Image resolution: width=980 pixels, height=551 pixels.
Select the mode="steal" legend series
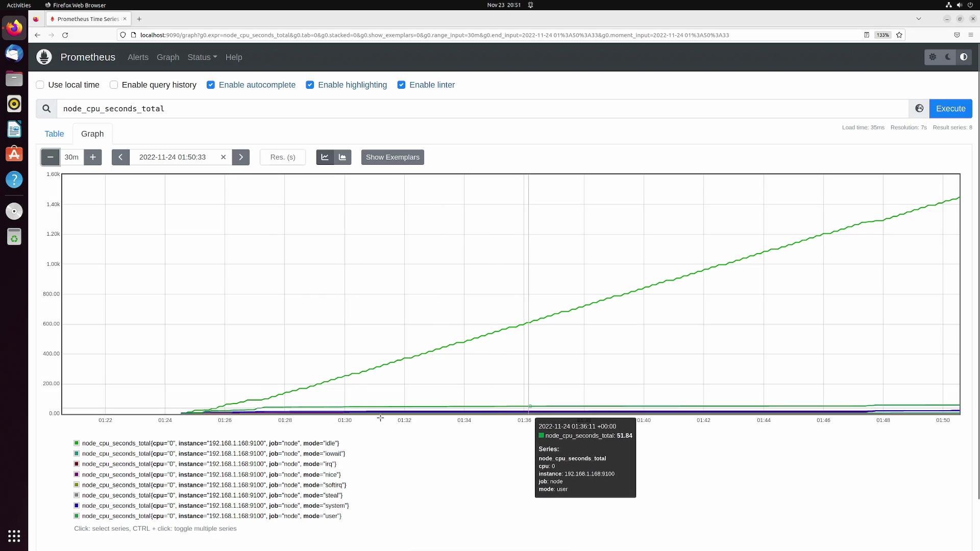click(208, 495)
